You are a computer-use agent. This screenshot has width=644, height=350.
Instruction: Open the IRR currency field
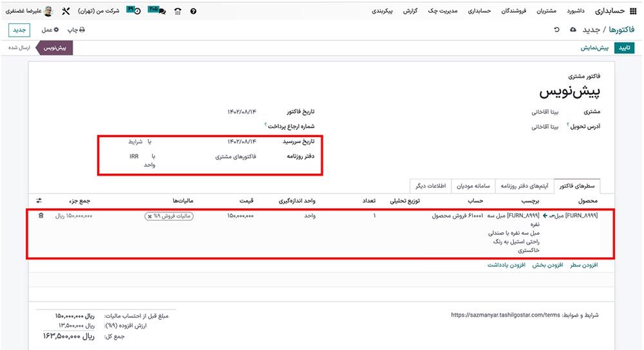click(134, 156)
